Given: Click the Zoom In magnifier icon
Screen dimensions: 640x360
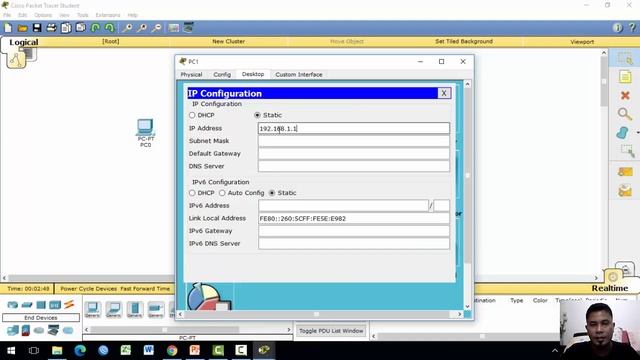Looking at the screenshot, I should [127, 28].
